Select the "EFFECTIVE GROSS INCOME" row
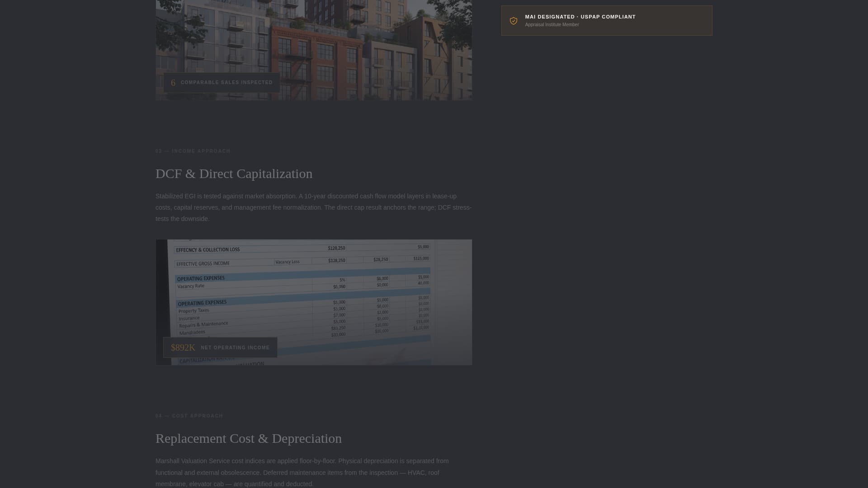Screen dimensions: 868x488 [203, 263]
